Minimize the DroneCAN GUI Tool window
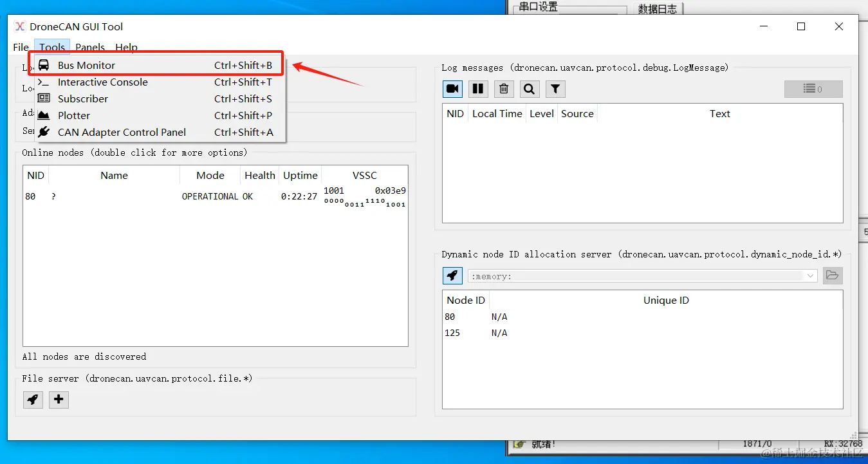The image size is (868, 464). (x=764, y=26)
